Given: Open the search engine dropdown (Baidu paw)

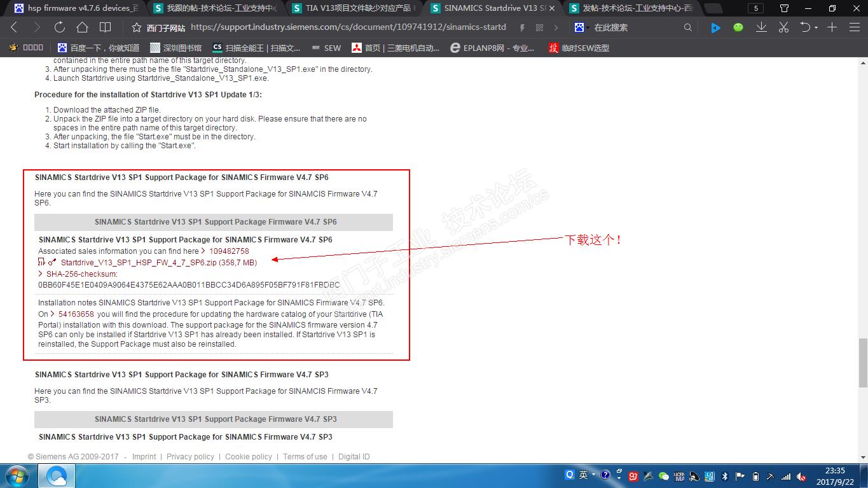Looking at the screenshot, I should coord(582,27).
